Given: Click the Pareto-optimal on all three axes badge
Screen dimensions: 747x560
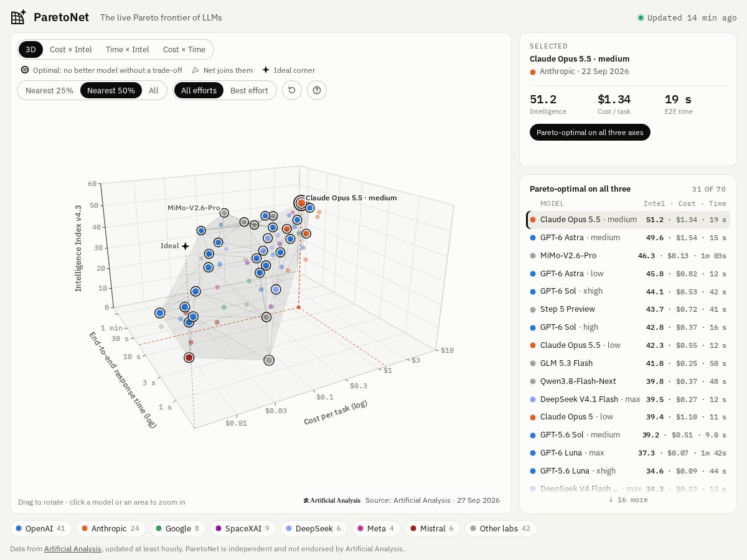Looking at the screenshot, I should click(x=590, y=133).
